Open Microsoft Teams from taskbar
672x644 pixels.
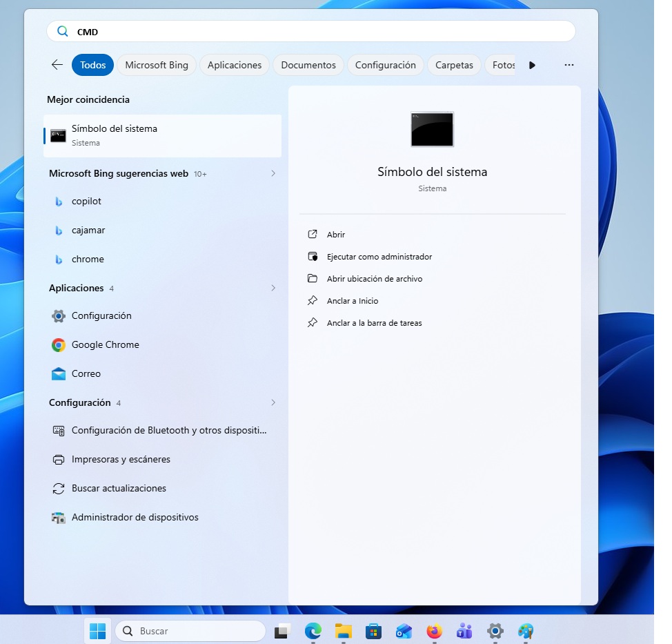(x=464, y=631)
